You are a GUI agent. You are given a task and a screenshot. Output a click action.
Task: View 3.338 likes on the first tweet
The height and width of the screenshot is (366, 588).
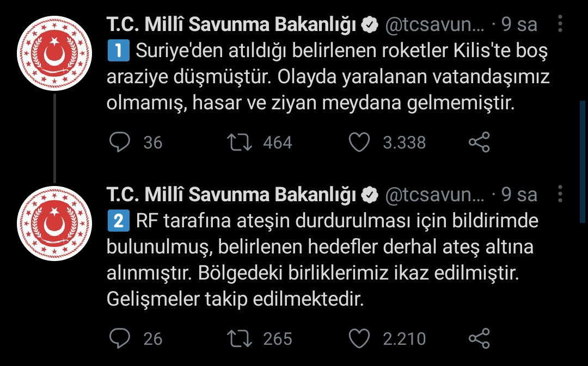pyautogui.click(x=404, y=142)
